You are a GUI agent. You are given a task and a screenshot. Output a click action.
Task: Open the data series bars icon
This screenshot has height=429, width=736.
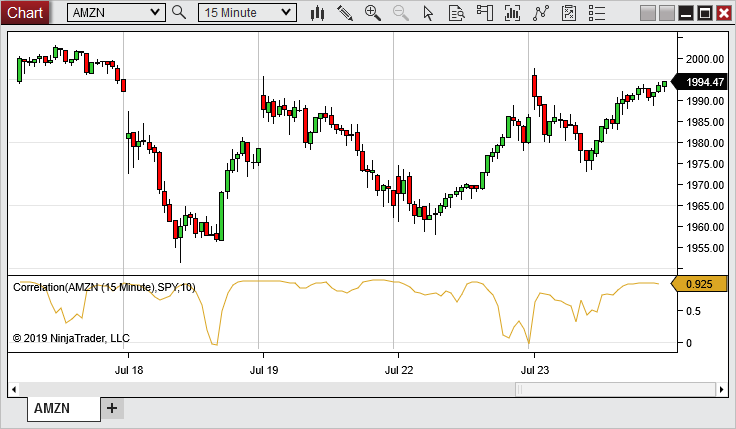click(512, 13)
